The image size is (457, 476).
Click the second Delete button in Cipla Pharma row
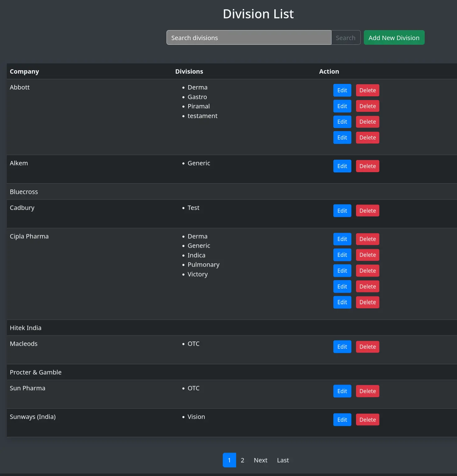tap(368, 255)
